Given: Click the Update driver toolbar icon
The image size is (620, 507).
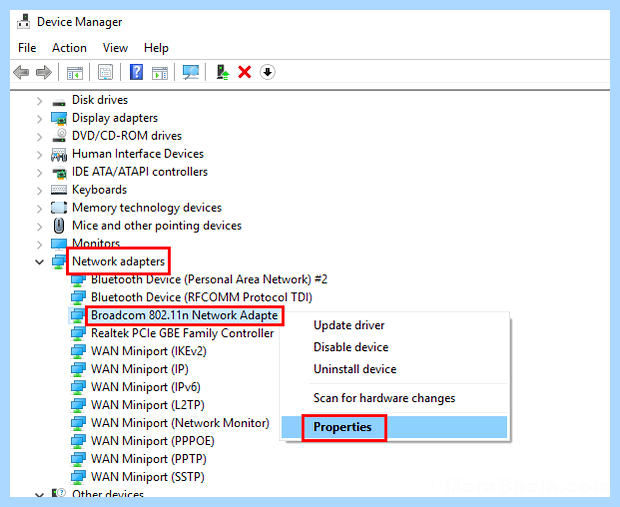Looking at the screenshot, I should (x=223, y=72).
